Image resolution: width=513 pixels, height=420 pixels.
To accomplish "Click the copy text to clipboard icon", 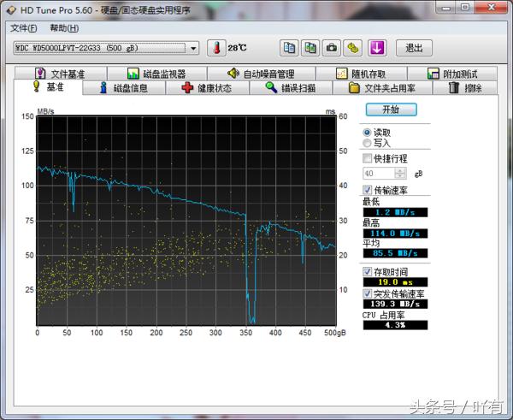I will tap(290, 48).
